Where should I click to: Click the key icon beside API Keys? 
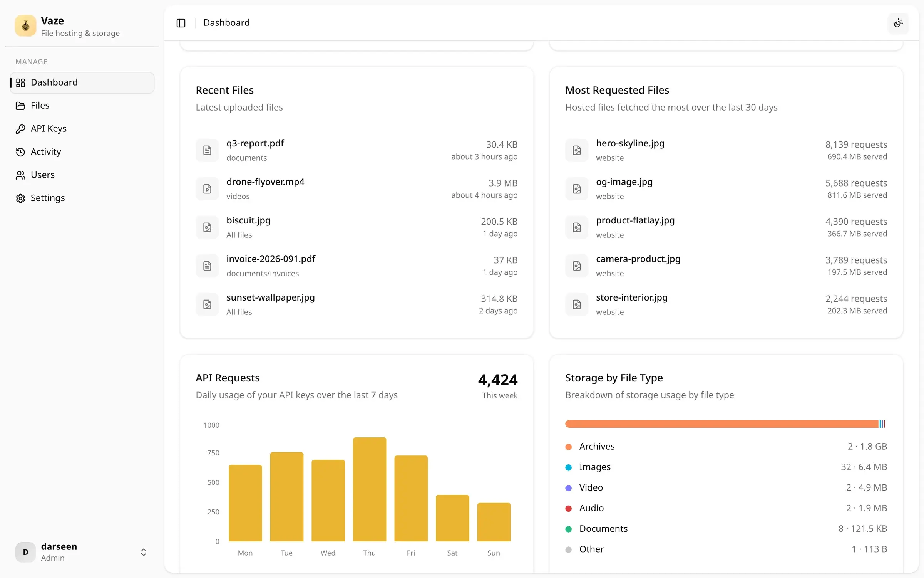coord(20,129)
